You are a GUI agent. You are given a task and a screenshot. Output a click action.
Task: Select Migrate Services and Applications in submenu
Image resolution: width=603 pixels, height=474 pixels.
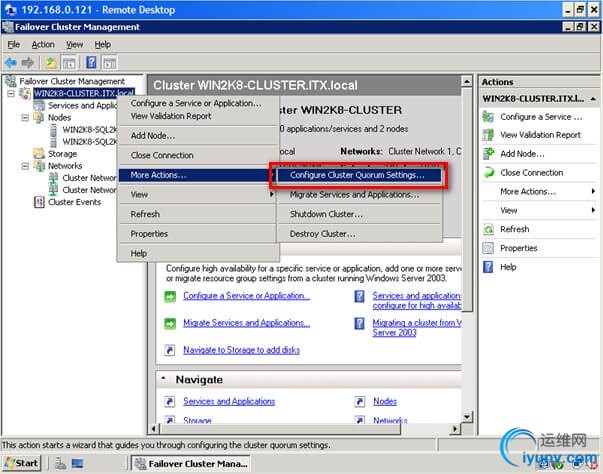tap(359, 195)
